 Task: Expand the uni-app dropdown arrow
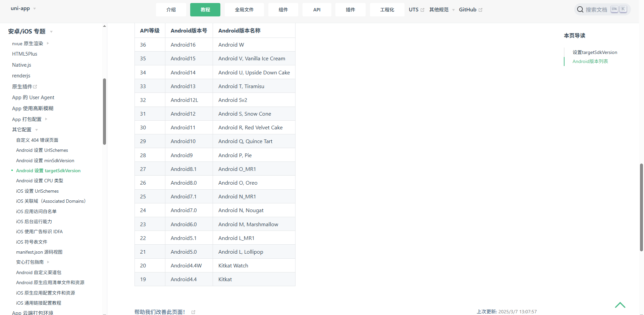tap(35, 9)
